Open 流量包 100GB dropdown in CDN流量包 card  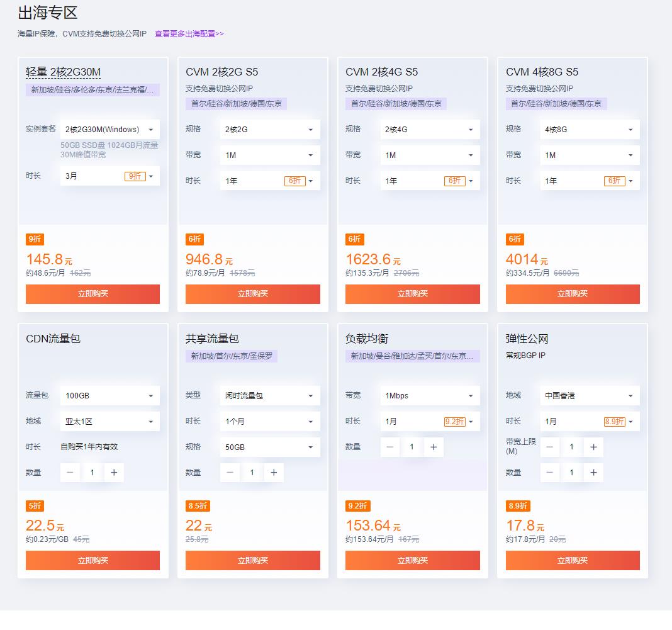[x=109, y=396]
